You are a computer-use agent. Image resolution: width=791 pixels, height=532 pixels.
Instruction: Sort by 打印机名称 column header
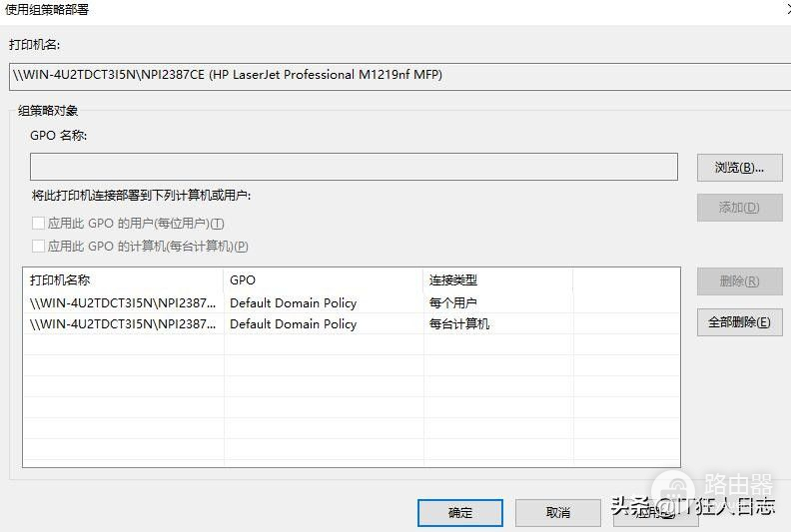(122, 280)
